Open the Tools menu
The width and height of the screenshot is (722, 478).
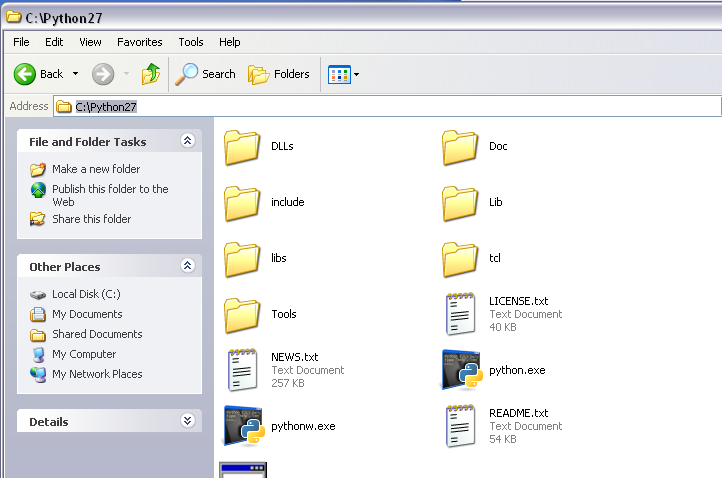click(191, 42)
